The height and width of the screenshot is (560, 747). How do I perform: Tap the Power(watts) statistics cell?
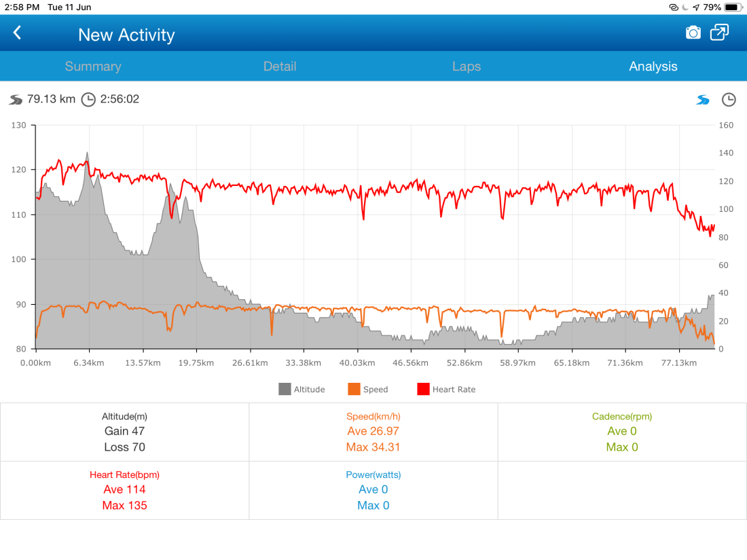pyautogui.click(x=373, y=490)
